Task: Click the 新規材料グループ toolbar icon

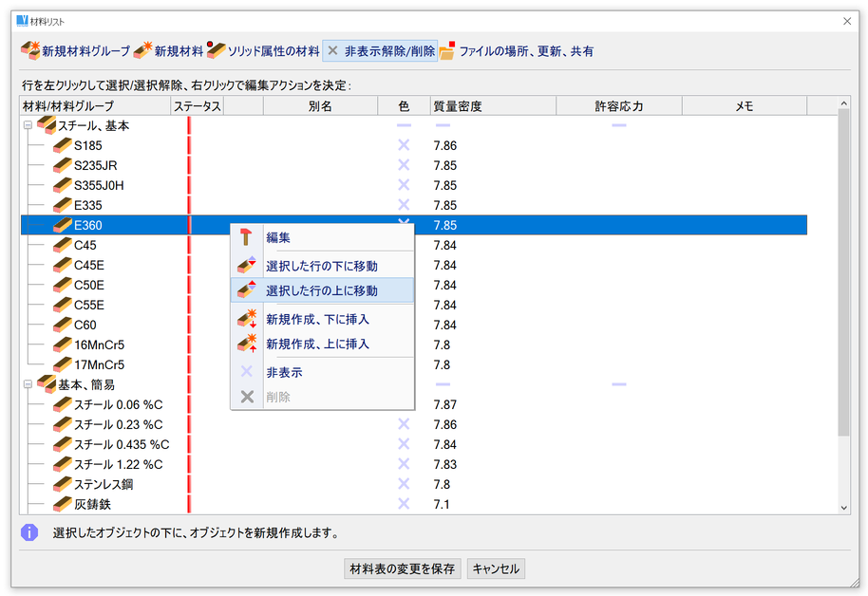Action: pos(30,50)
